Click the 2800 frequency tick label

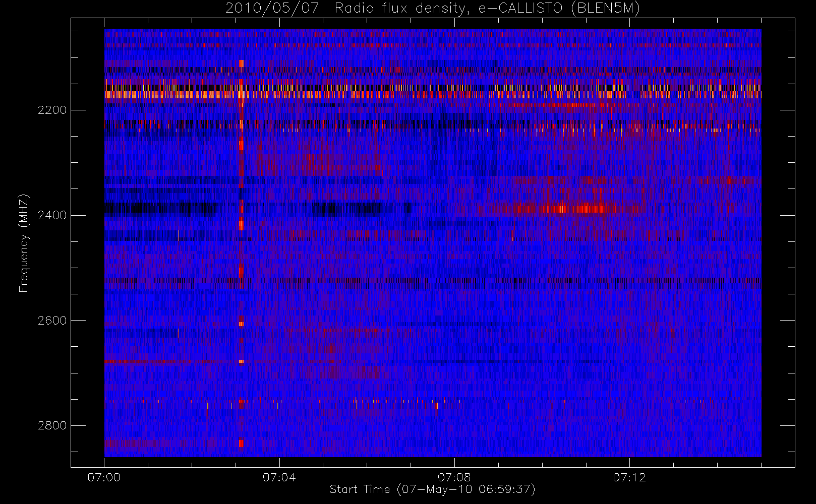click(52, 426)
